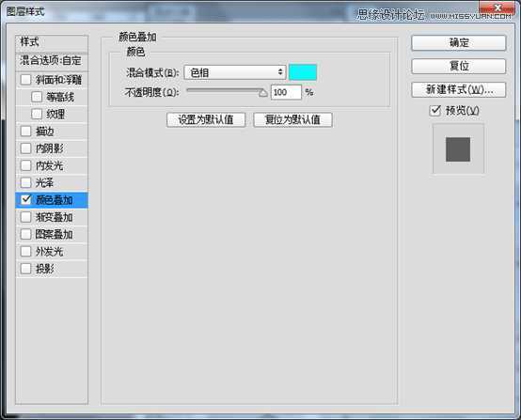521x420 pixels.
Task: Enable the 图案叠加 checkbox
Action: (x=26, y=234)
